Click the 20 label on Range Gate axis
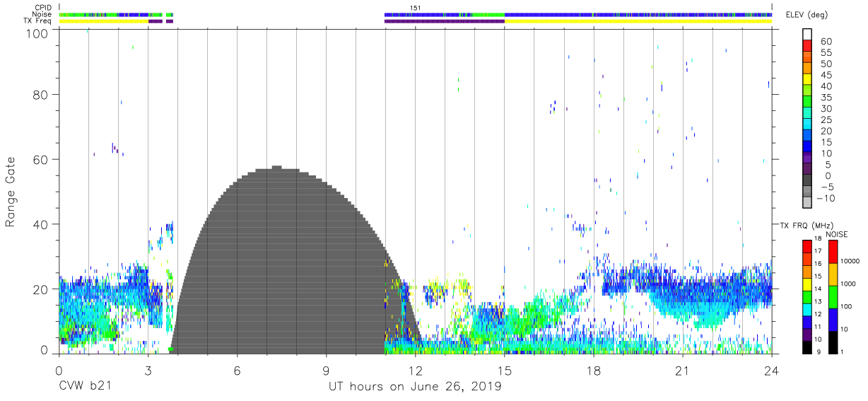 pos(42,289)
